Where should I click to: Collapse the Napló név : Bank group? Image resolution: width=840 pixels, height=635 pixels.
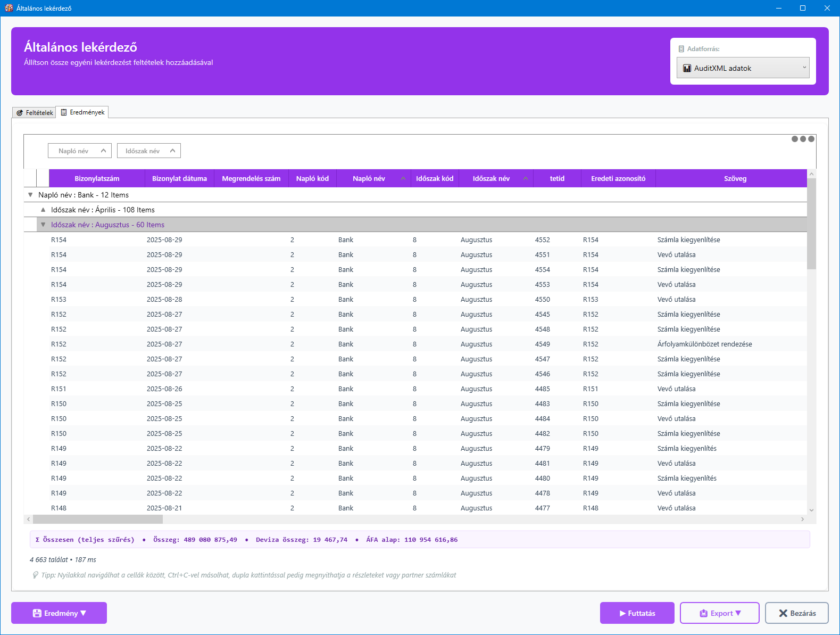[x=30, y=195]
